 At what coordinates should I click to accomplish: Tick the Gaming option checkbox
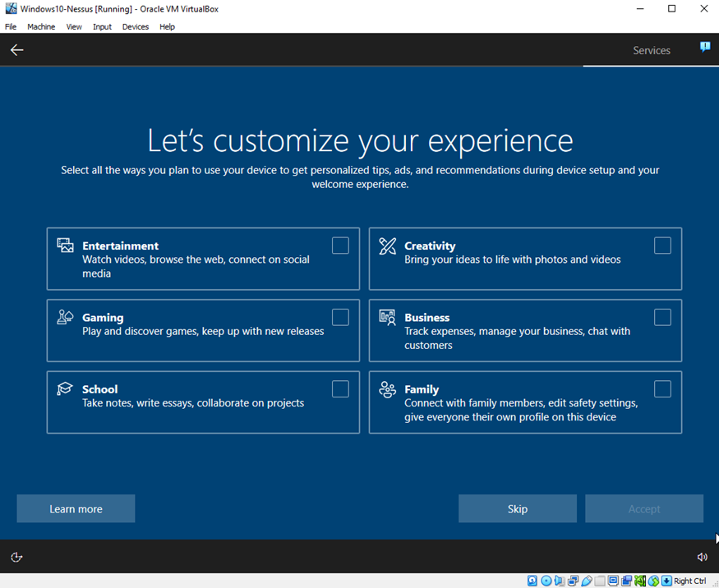point(340,317)
